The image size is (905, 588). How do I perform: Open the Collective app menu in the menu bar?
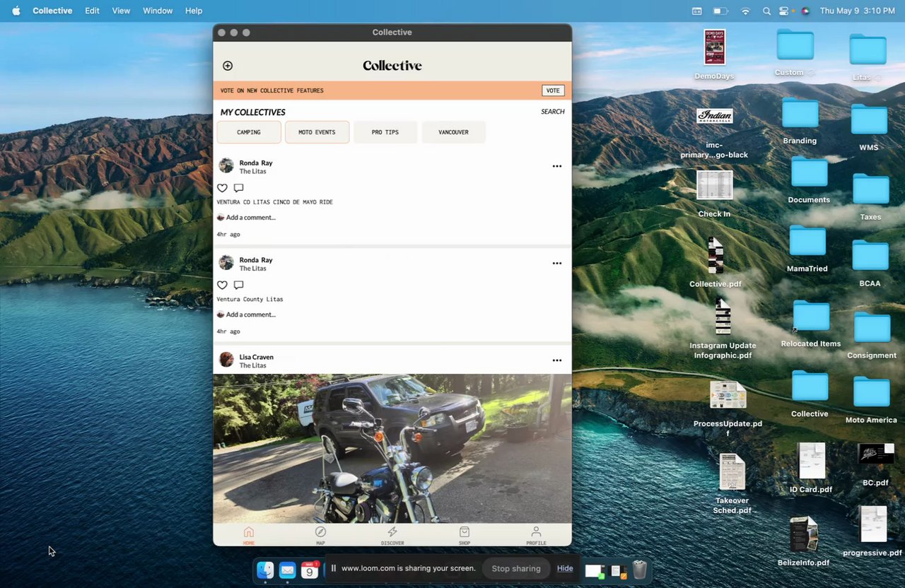pos(52,11)
